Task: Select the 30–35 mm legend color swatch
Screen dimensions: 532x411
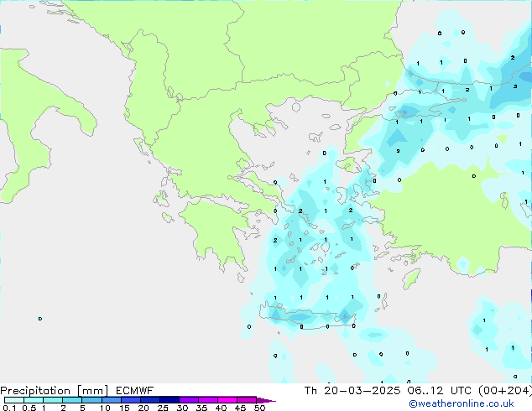Action: (188, 400)
